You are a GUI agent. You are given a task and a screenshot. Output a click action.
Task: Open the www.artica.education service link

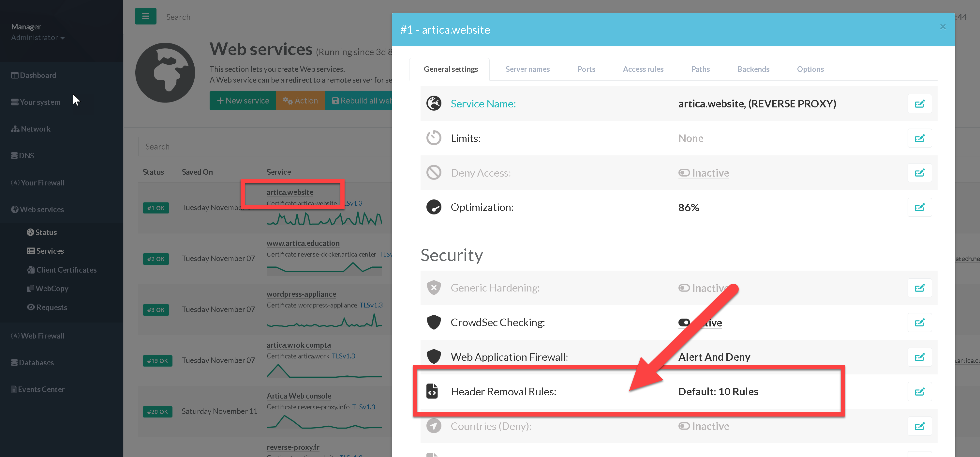pos(303,243)
